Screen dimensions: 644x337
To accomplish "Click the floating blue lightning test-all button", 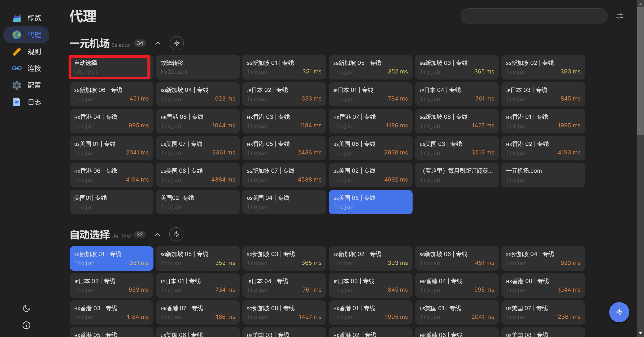I will click(619, 312).
